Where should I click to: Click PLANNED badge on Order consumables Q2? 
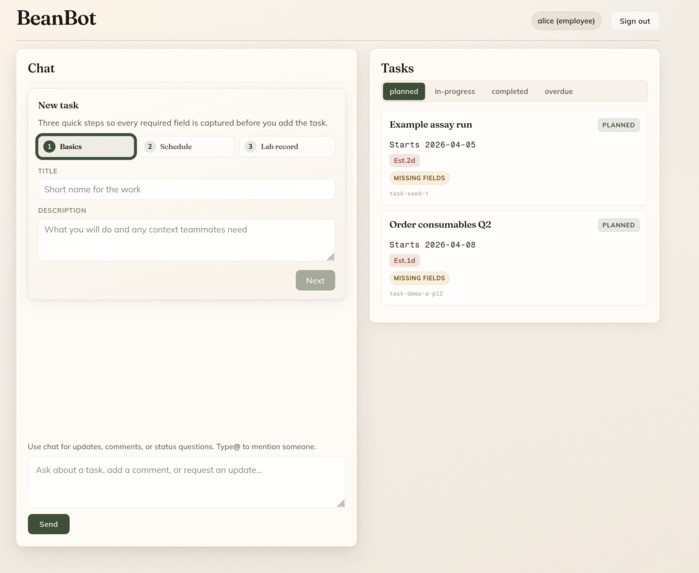618,225
